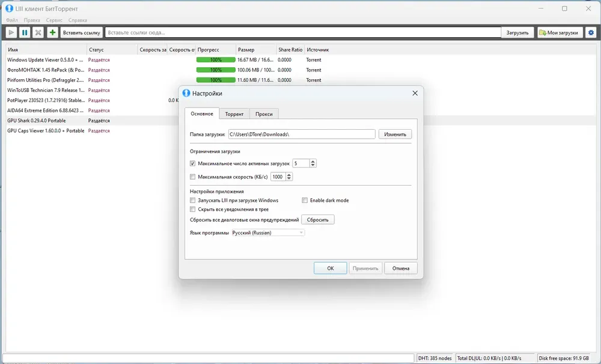Viewport: 601px width, 364px height.
Task: Open the Правка menu
Action: [32, 20]
